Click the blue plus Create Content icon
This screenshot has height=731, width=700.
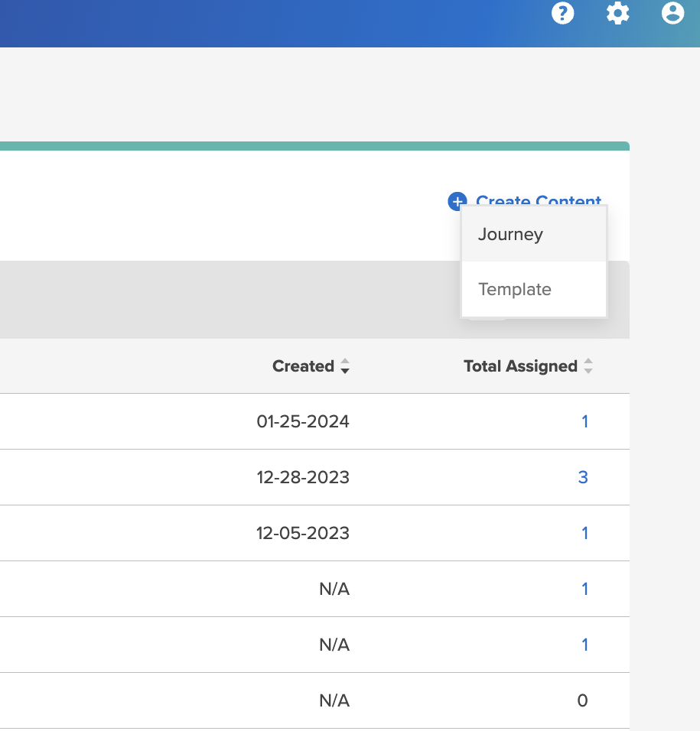click(457, 201)
